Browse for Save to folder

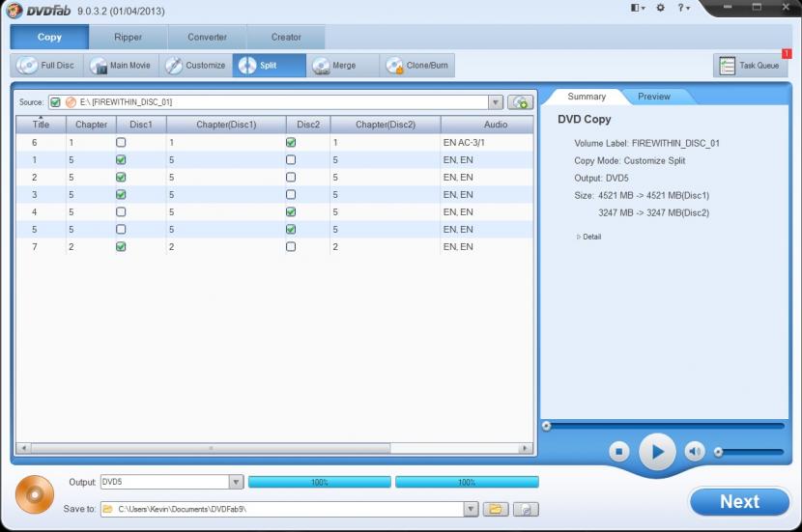coord(496,509)
